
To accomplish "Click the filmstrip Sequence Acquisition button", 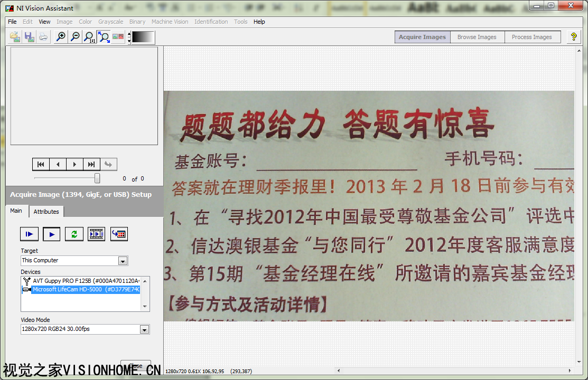I will pos(96,234).
